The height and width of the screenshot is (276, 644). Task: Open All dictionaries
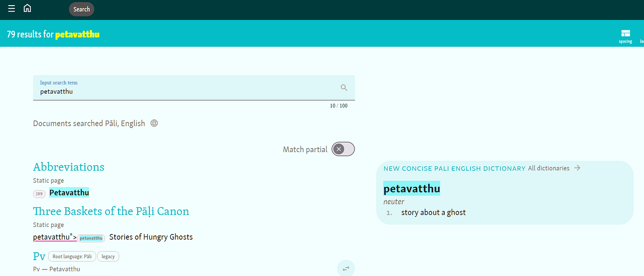click(x=549, y=168)
